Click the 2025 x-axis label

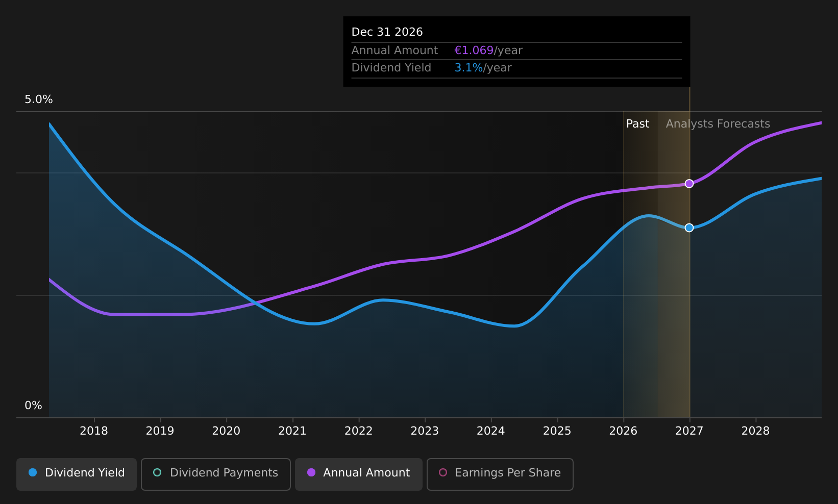click(557, 431)
